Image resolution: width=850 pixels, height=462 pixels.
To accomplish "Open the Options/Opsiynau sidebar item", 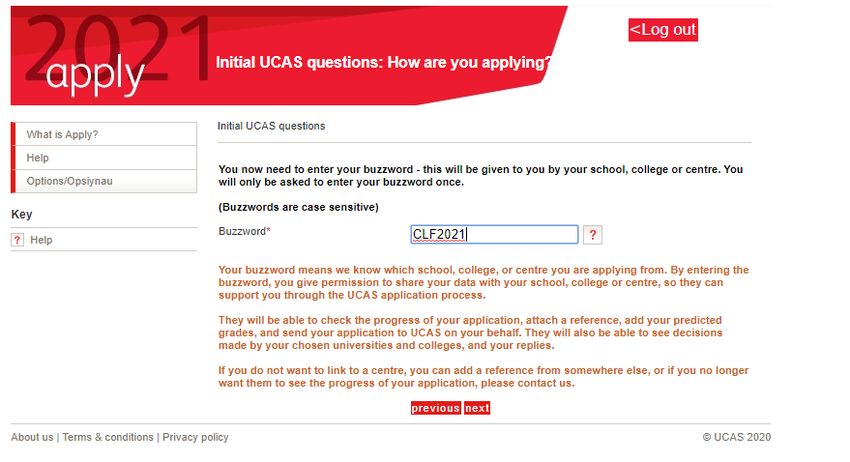I will click(106, 181).
